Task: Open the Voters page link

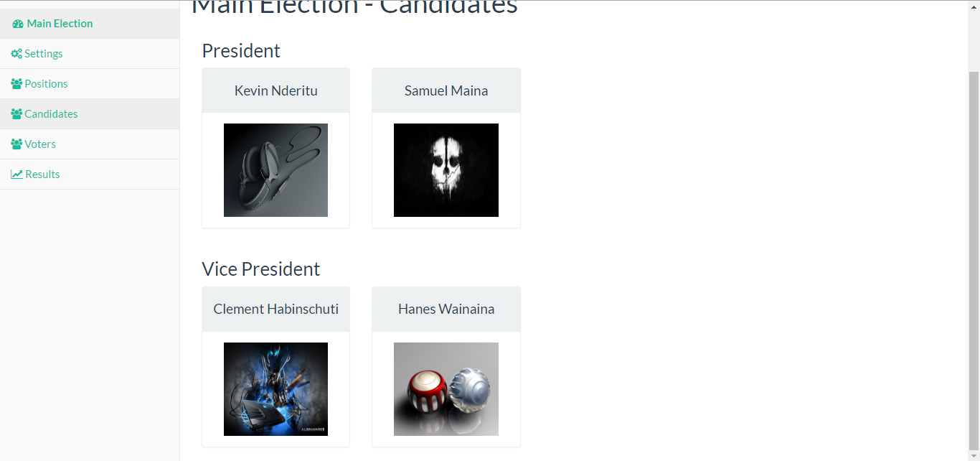Action: (x=90, y=144)
